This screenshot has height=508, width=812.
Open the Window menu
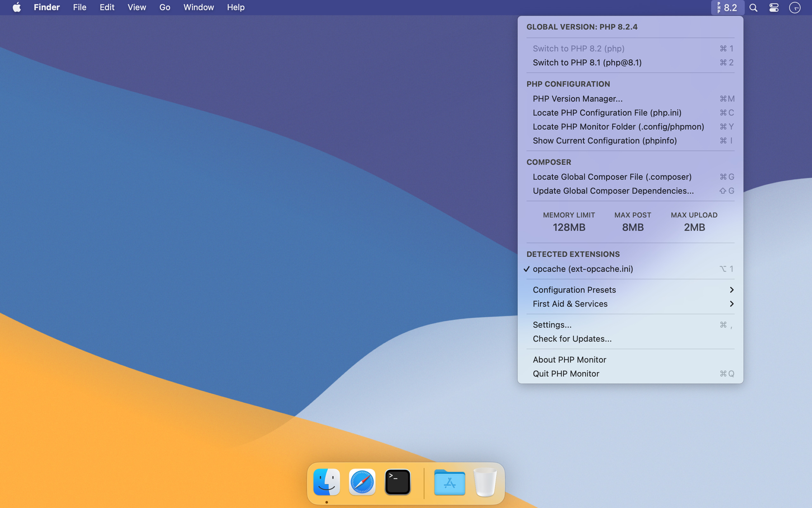click(199, 7)
